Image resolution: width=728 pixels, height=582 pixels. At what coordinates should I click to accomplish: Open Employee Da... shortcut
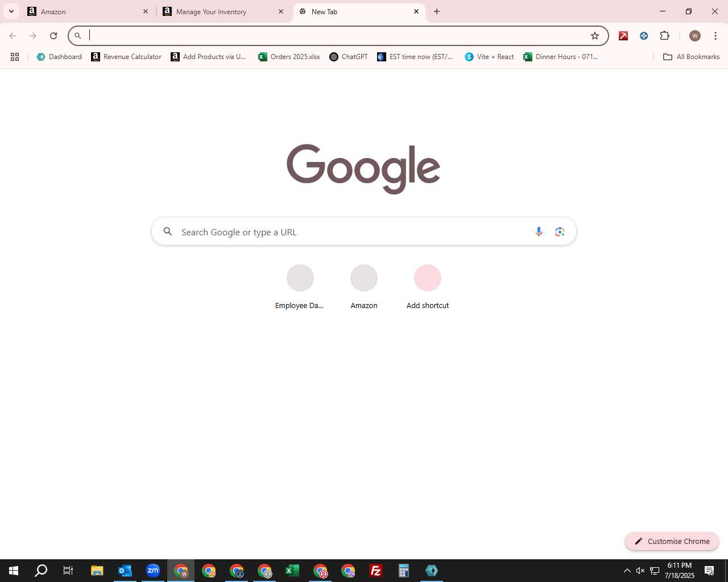[x=300, y=287]
